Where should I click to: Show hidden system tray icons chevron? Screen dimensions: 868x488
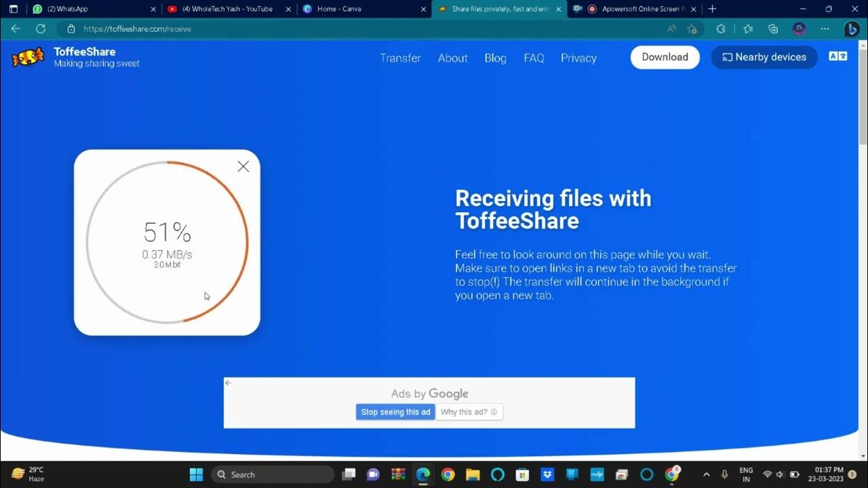[707, 474]
